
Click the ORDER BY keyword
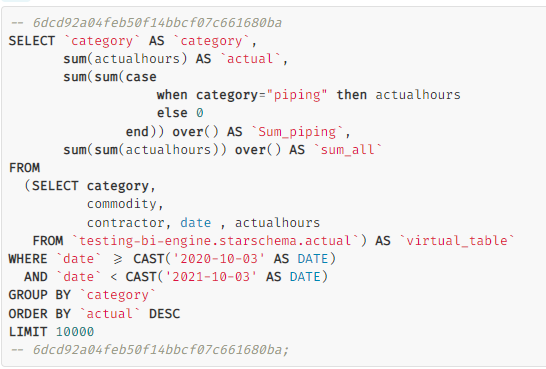click(40, 314)
